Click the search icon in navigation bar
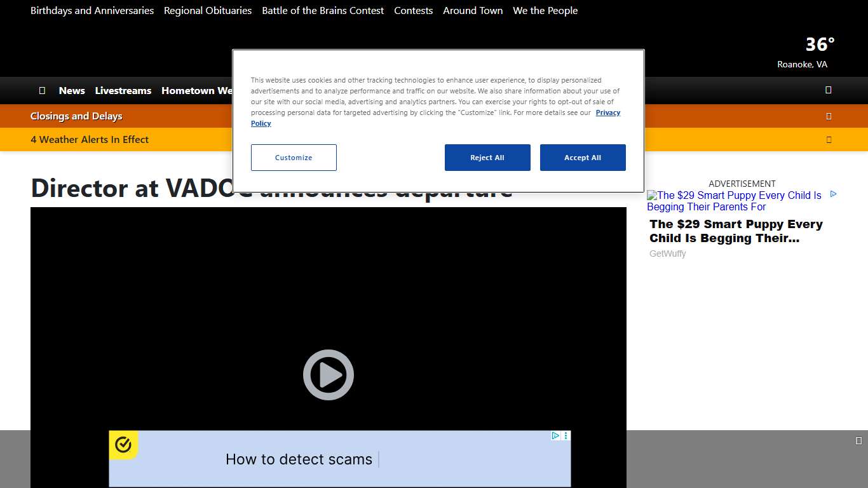868x488 pixels. [x=828, y=90]
